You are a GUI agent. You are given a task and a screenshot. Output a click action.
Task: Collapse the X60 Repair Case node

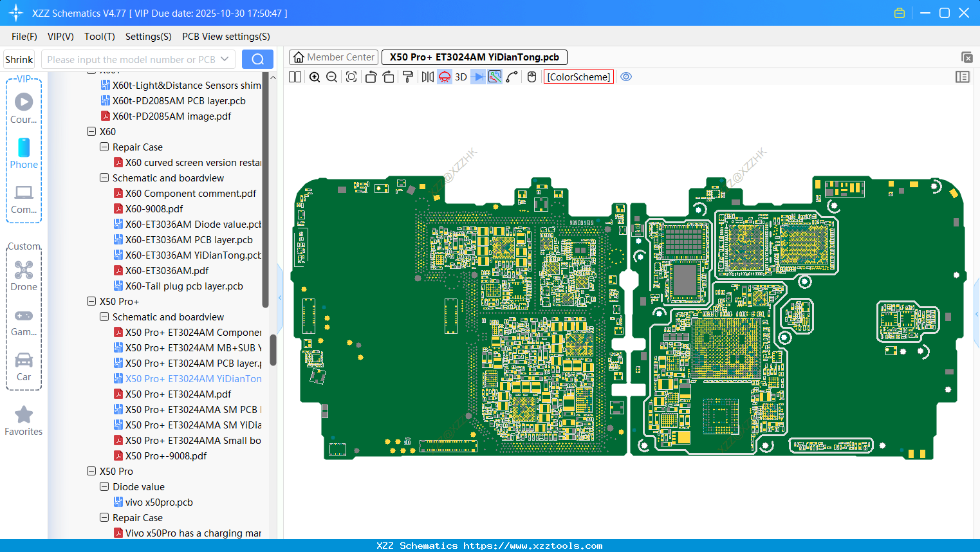[104, 147]
